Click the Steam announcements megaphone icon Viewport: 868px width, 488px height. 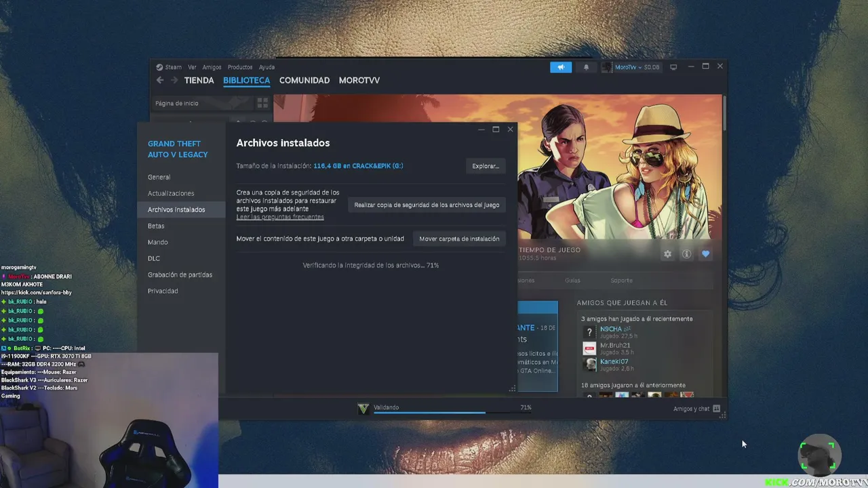point(561,67)
